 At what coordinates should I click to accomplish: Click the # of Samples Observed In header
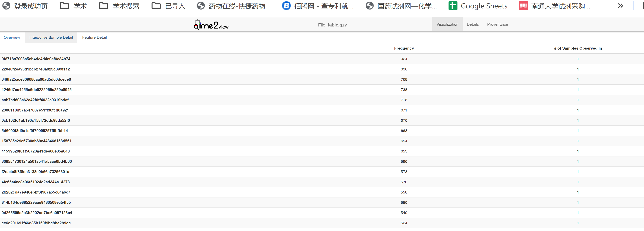point(578,48)
